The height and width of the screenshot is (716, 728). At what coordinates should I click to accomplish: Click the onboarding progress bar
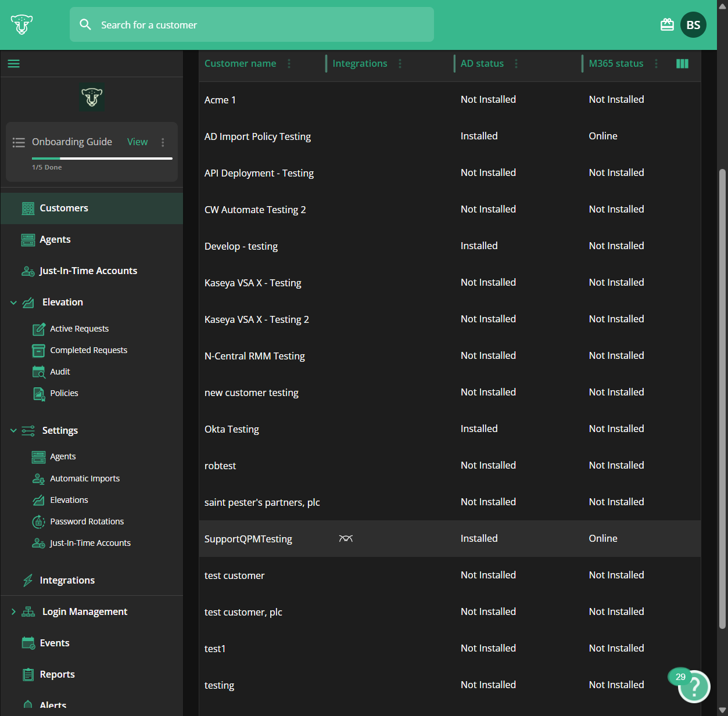[102, 158]
